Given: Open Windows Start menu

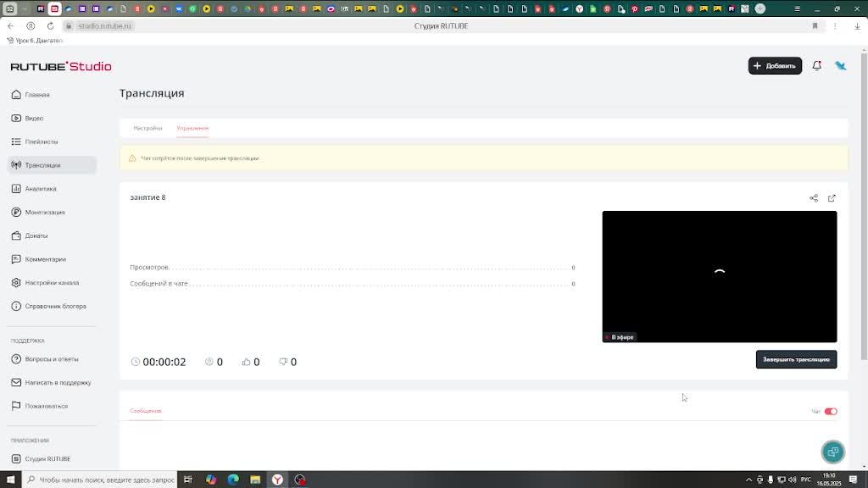Looking at the screenshot, I should click(x=10, y=480).
